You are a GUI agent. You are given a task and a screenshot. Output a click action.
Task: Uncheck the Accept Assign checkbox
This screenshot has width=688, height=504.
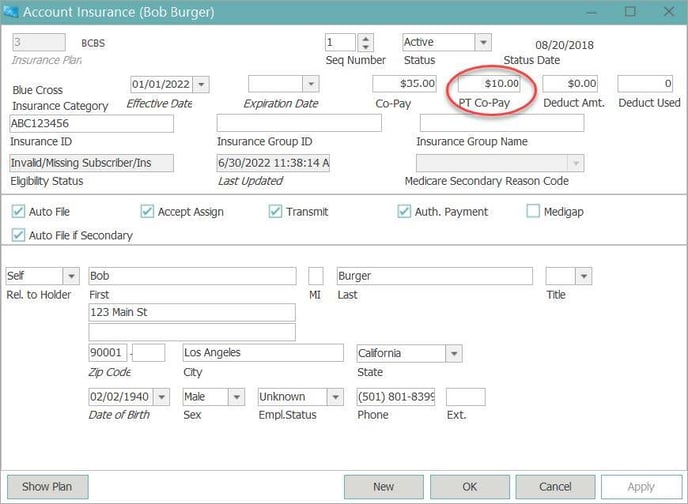[x=147, y=212]
